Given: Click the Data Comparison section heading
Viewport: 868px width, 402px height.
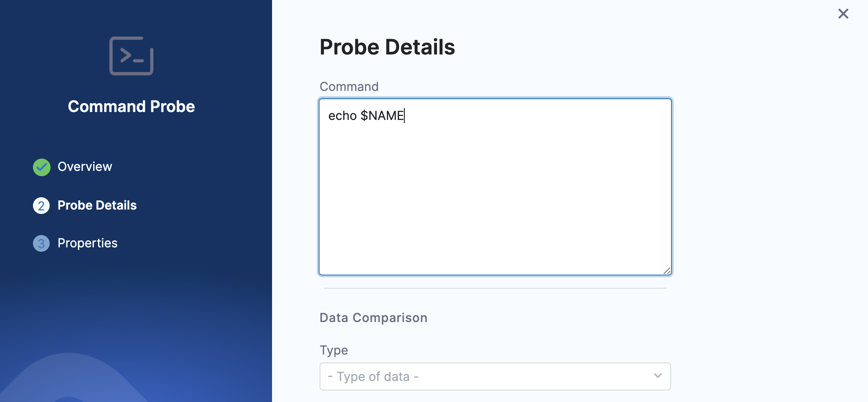Looking at the screenshot, I should (373, 318).
